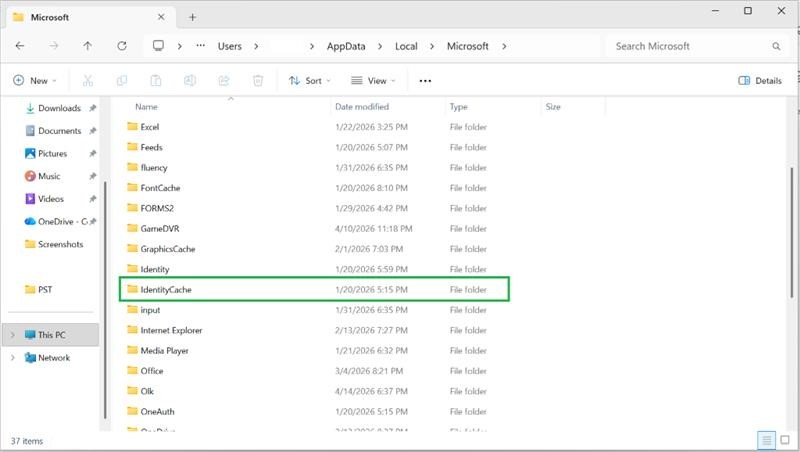The image size is (800, 452).
Task: Open the View dropdown menu
Action: [x=373, y=81]
